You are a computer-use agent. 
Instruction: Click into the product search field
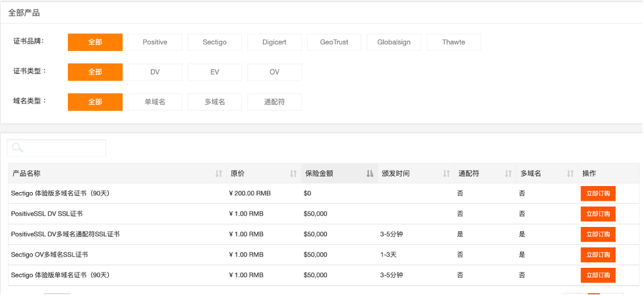click(x=63, y=148)
